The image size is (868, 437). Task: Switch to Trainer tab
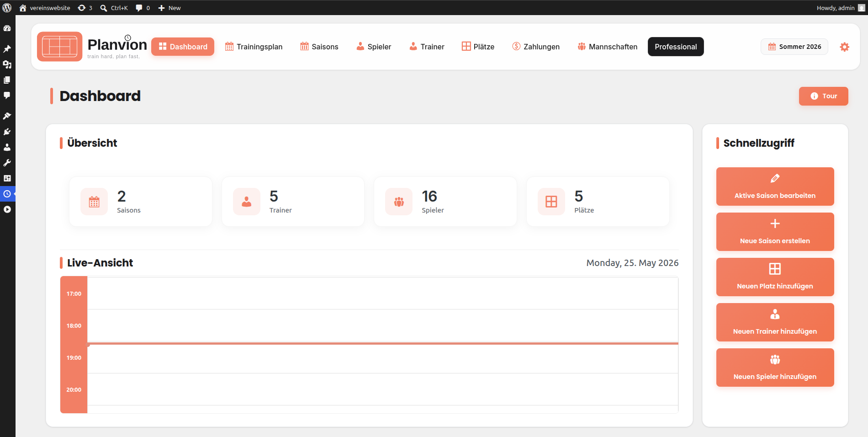click(x=427, y=47)
